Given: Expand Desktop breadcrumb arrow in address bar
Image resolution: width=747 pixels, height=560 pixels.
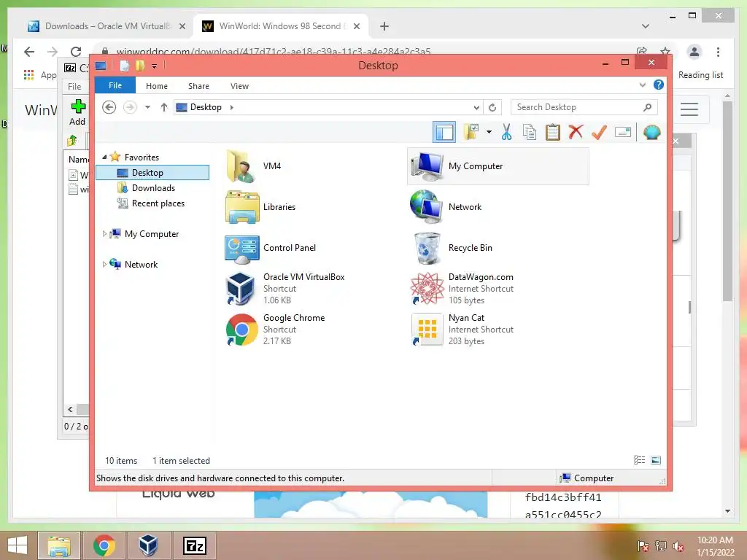Looking at the screenshot, I should [x=232, y=107].
